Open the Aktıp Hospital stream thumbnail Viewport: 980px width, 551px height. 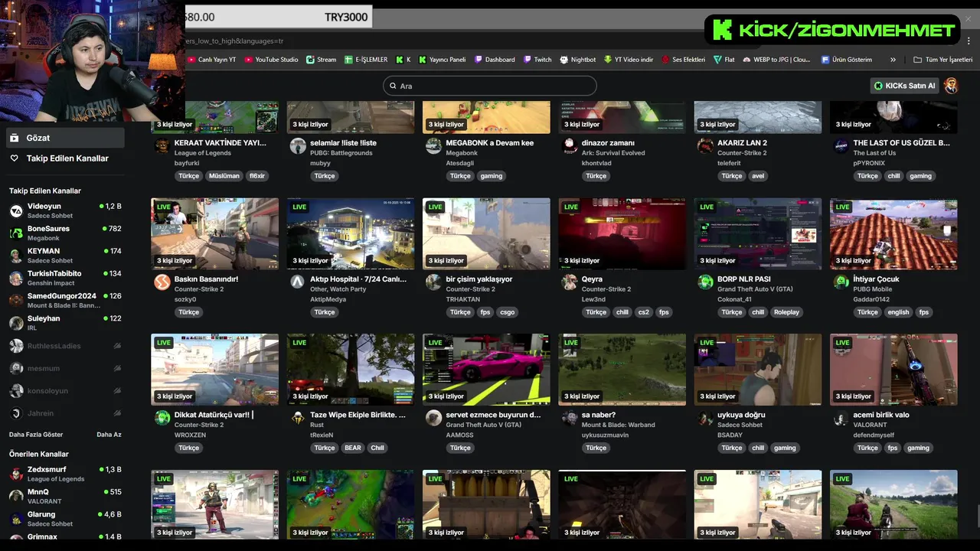pos(351,233)
